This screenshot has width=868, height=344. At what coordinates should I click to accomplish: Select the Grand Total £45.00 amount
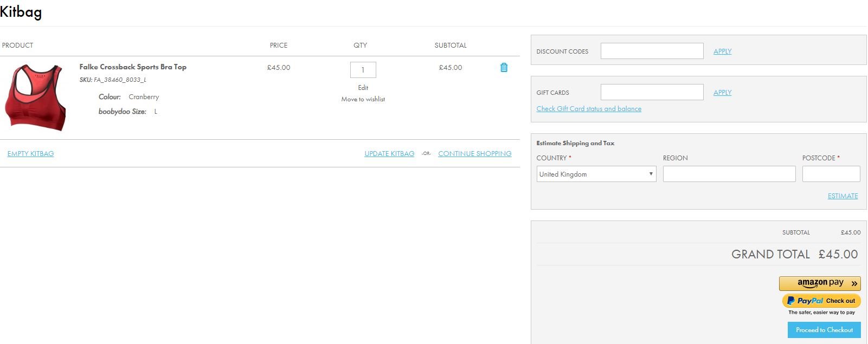click(838, 254)
